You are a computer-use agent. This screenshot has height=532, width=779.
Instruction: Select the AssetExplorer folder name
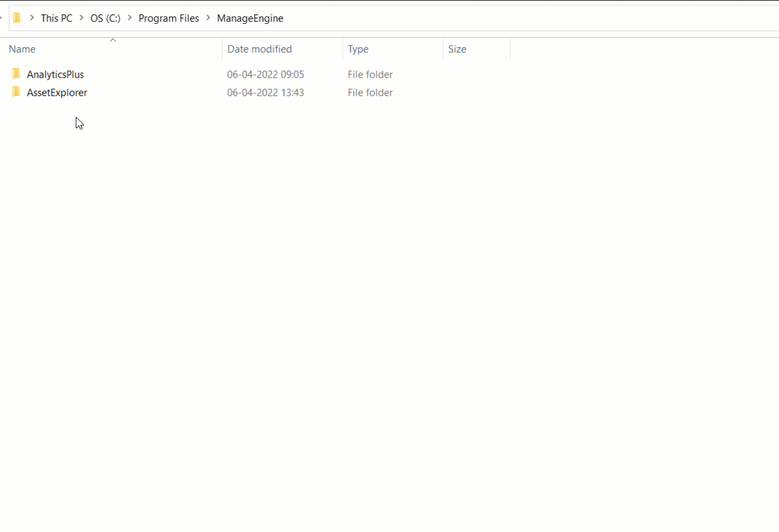click(x=57, y=92)
